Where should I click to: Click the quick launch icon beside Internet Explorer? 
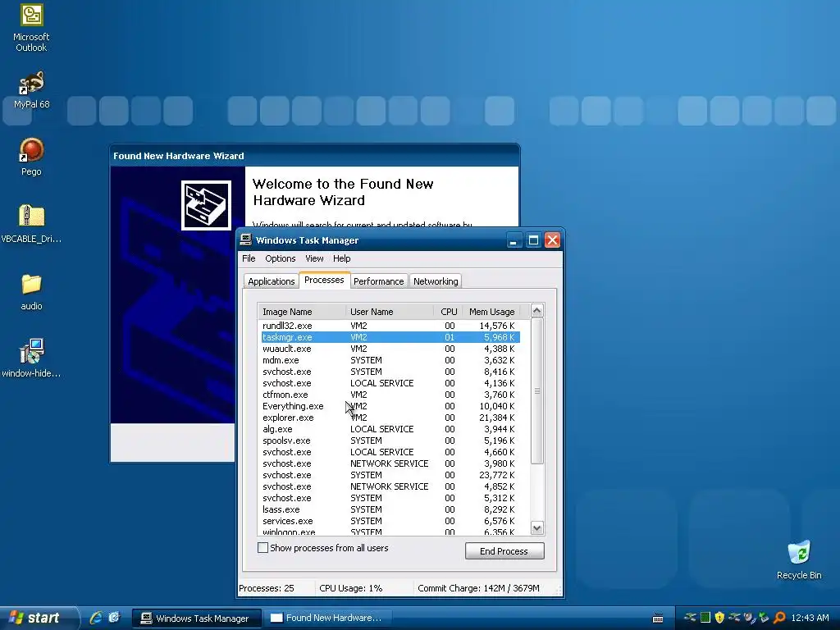point(114,618)
